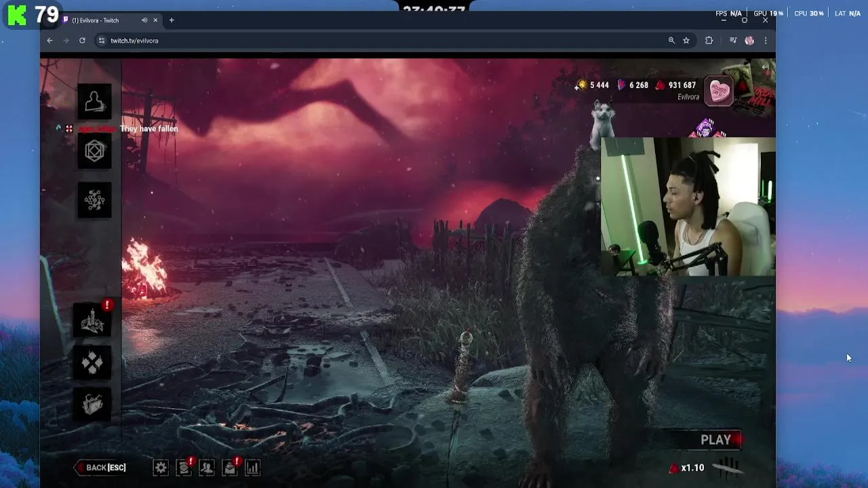Screen dimensions: 868x488
Task: Open the browser zoom magnifier icon
Action: coord(671,41)
